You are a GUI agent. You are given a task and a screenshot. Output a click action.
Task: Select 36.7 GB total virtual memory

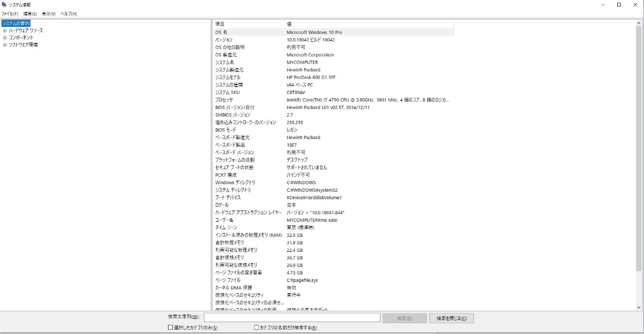click(295, 258)
